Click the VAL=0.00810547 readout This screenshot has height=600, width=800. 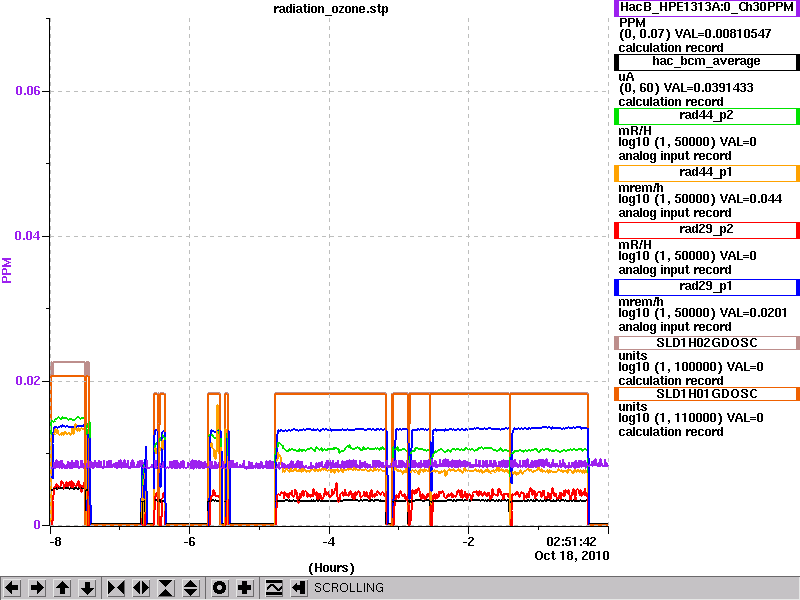click(723, 34)
